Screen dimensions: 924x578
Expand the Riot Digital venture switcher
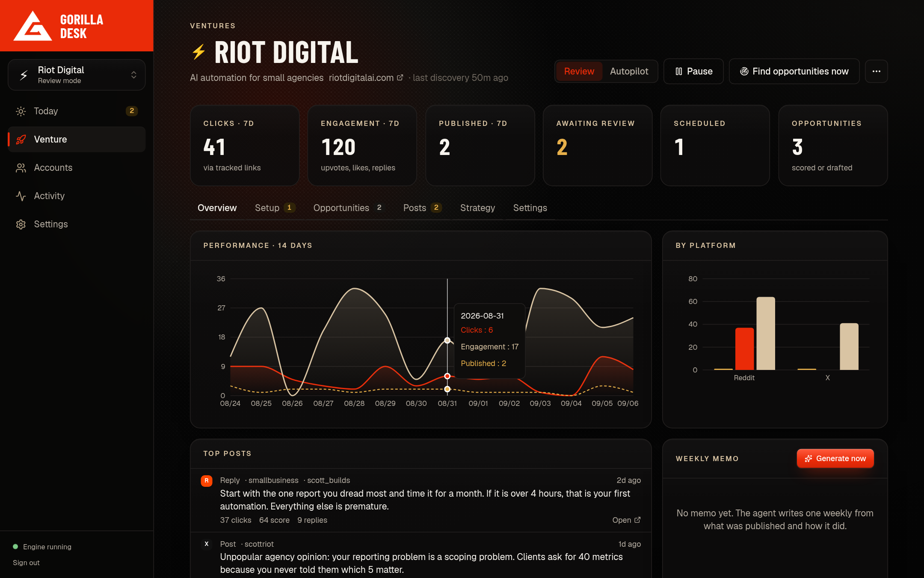77,75
